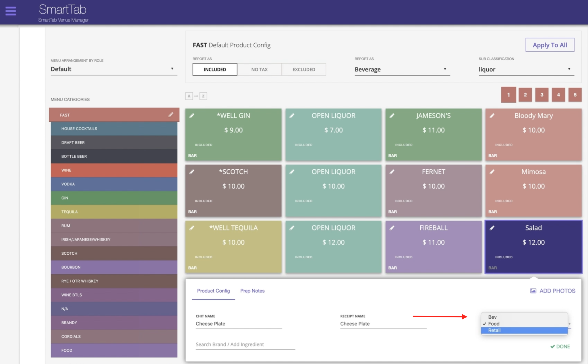Select the INCLUDED tax option
The height and width of the screenshot is (364, 588).
215,69
